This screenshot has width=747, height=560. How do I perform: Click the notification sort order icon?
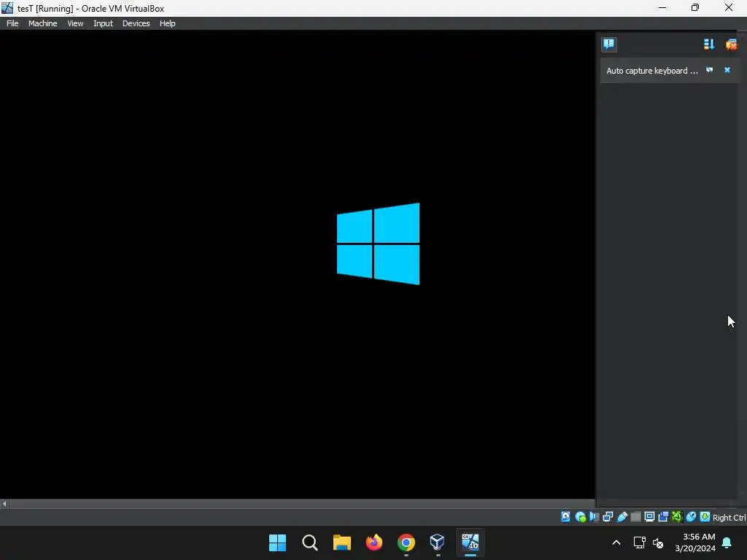point(709,44)
